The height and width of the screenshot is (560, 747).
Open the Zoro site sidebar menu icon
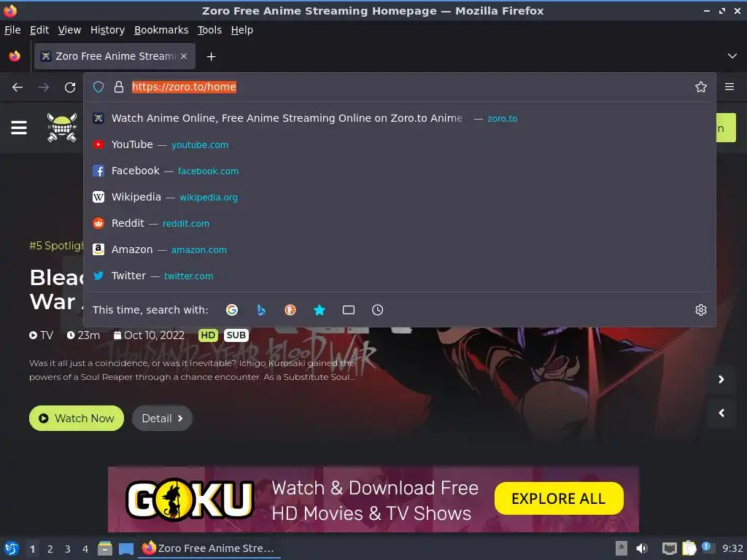tap(19, 128)
